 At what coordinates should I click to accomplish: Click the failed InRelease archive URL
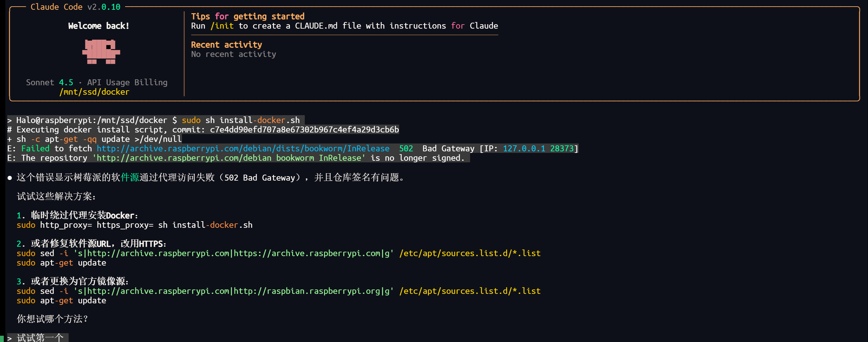(x=243, y=149)
